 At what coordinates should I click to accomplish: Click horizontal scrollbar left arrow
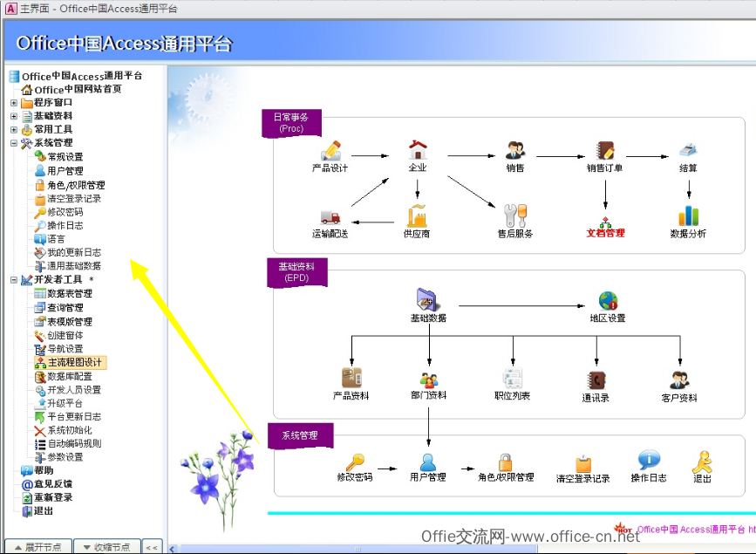click(x=173, y=549)
